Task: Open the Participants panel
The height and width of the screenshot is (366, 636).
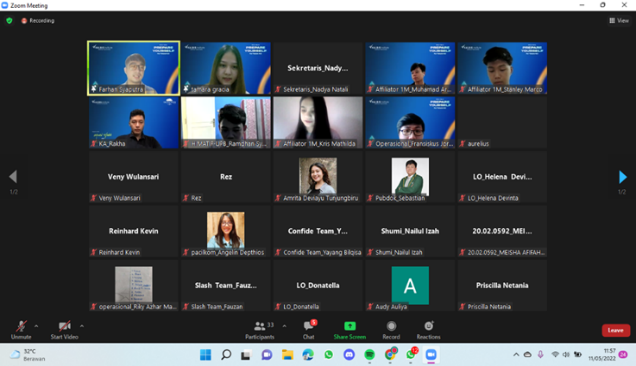Action: click(x=260, y=329)
